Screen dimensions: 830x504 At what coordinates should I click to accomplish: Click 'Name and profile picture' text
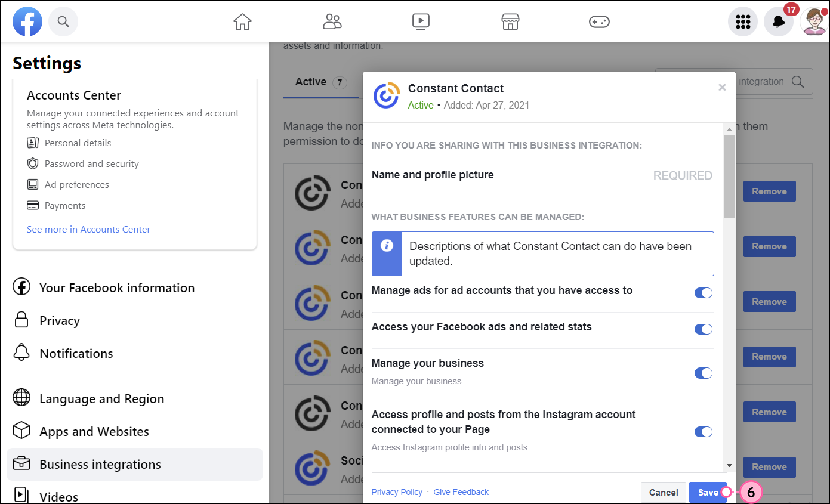tap(433, 175)
